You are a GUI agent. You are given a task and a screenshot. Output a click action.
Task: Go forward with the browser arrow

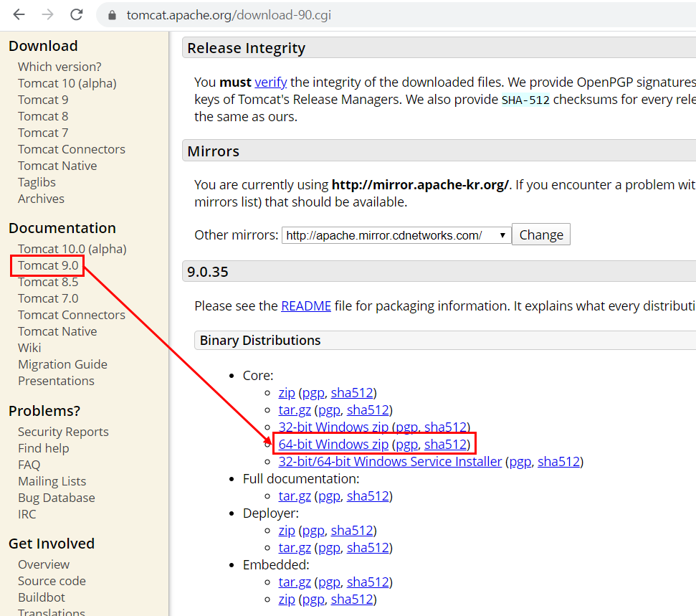point(47,14)
